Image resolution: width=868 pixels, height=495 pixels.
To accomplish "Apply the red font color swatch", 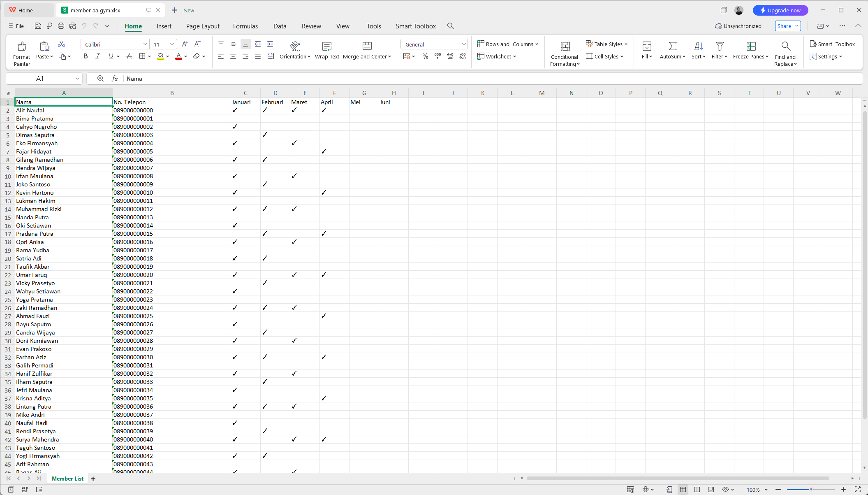I will (178, 56).
